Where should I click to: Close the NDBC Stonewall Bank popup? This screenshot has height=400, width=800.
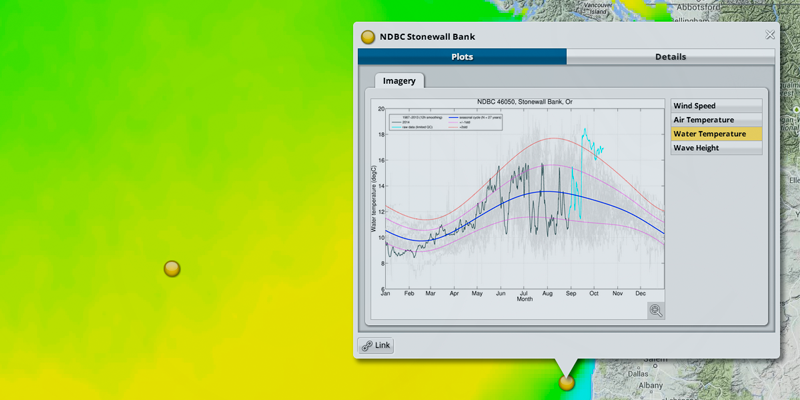(x=769, y=35)
